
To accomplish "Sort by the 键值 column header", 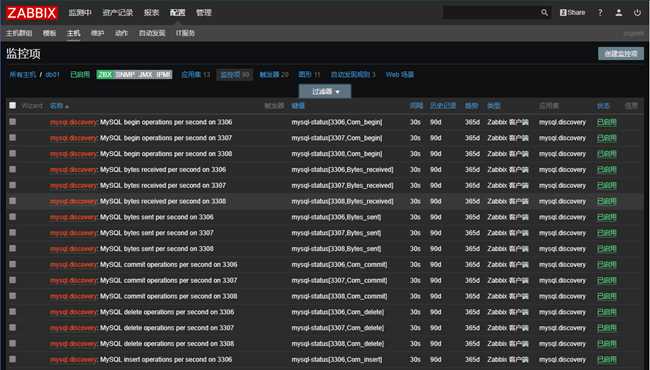I will pyautogui.click(x=298, y=106).
